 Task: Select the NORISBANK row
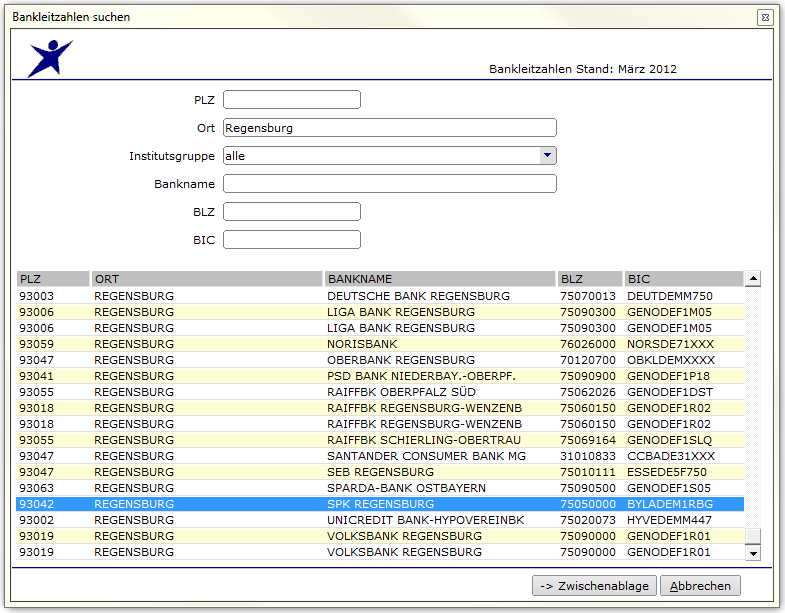pos(380,344)
